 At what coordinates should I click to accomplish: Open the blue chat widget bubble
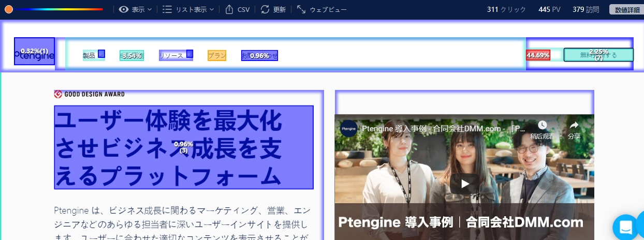click(x=626, y=228)
